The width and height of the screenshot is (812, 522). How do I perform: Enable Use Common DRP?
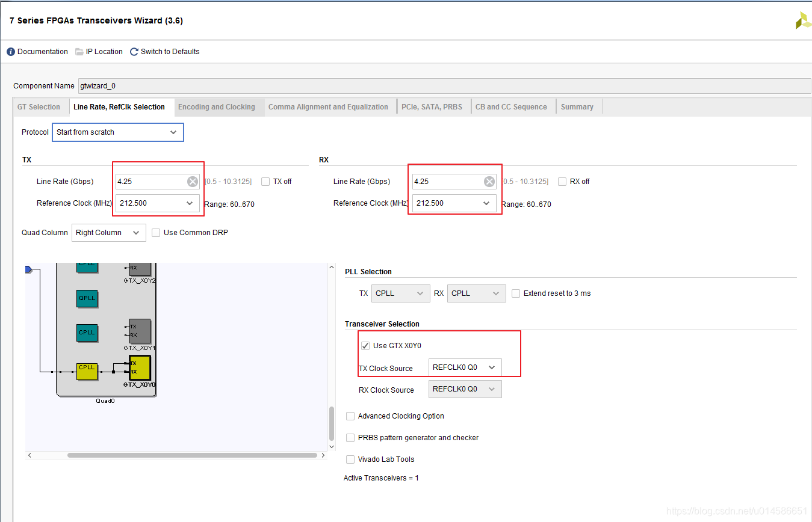[x=156, y=233]
